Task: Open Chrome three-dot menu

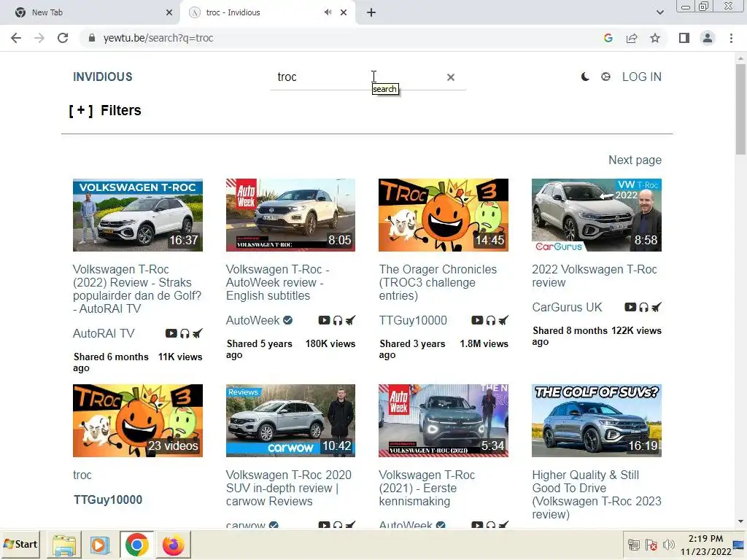Action: (x=731, y=38)
